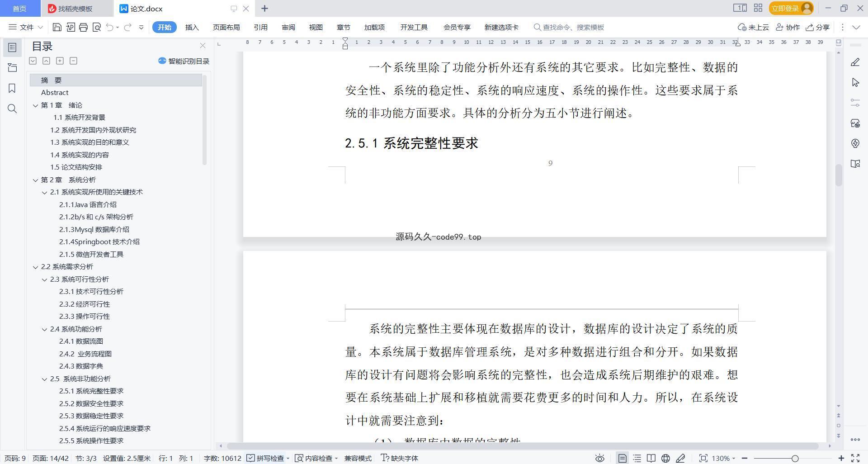868x464 pixels.
Task: Collapse the 第2章 系统分析 tree node
Action: tap(35, 180)
